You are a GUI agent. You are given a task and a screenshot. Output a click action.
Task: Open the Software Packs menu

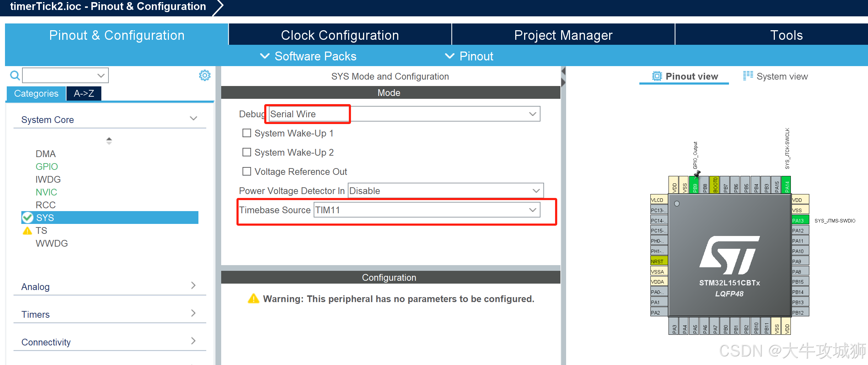coord(308,56)
